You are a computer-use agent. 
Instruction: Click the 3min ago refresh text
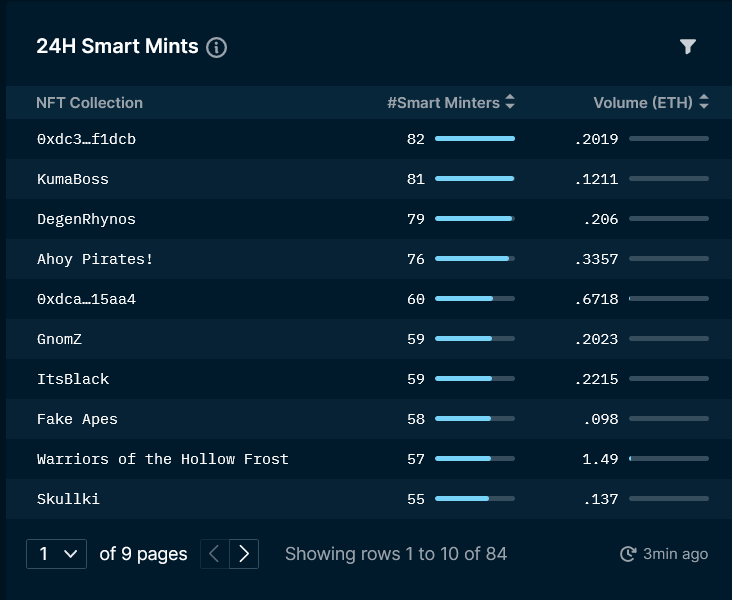676,554
